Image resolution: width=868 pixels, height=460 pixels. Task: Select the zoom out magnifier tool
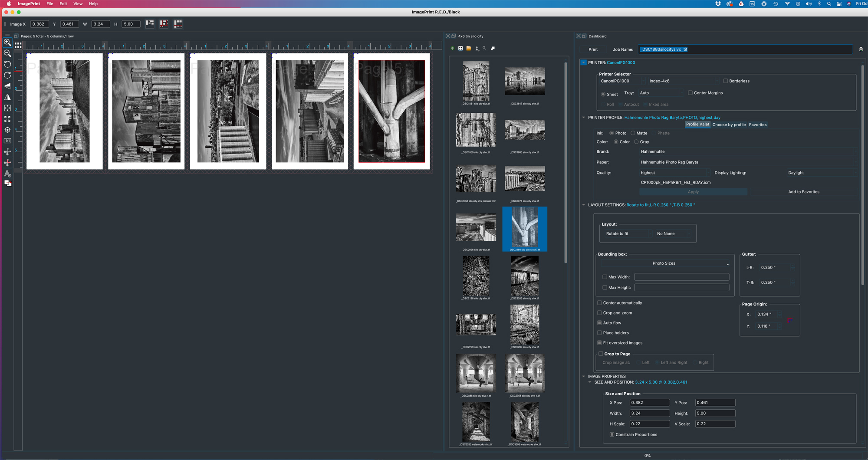click(7, 53)
